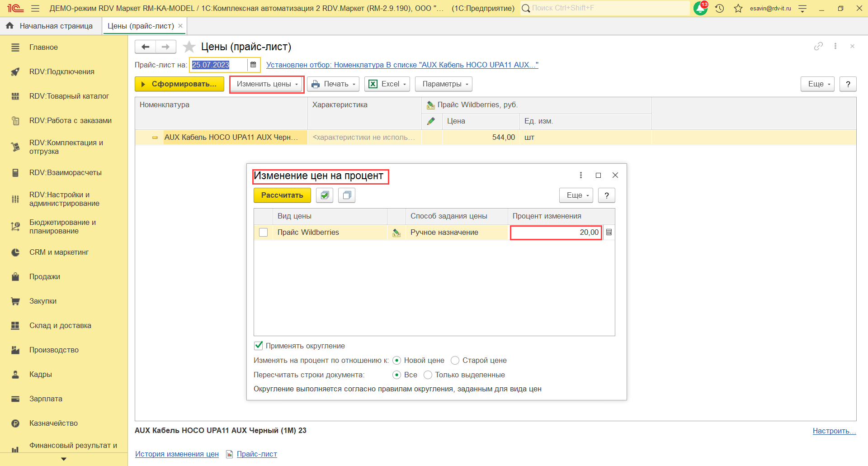Expand the Изменить цены dropdown
868x466 pixels.
tap(267, 84)
